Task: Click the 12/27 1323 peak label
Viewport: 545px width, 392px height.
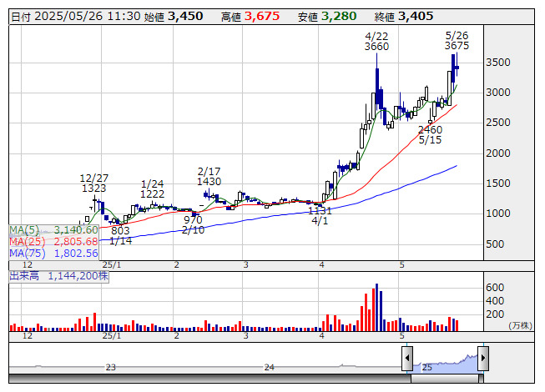Action: click(93, 183)
